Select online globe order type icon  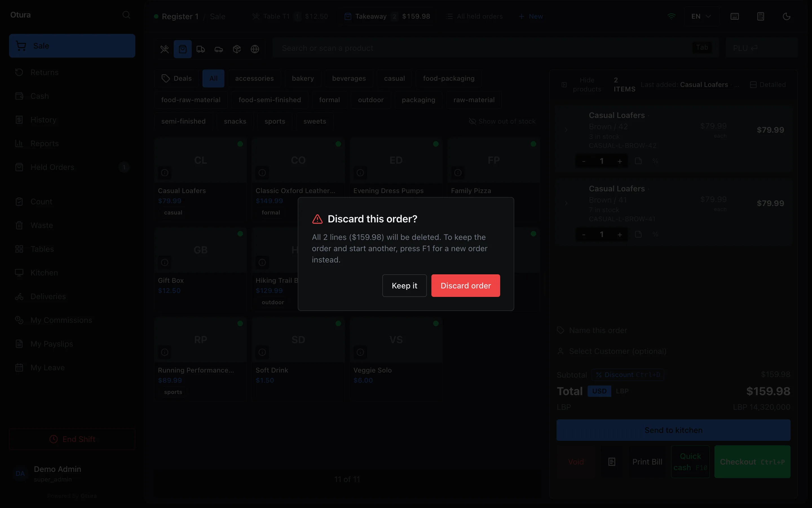click(x=255, y=49)
